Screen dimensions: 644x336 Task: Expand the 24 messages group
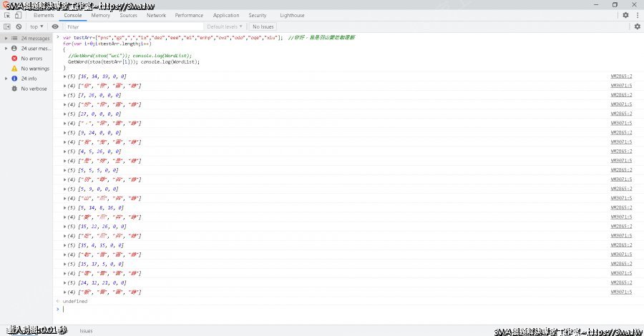click(6, 38)
